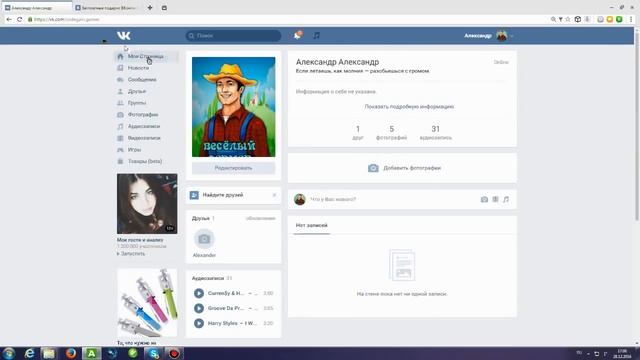Switch to the second browser tab
The height and width of the screenshot is (360, 640).
tap(108, 8)
